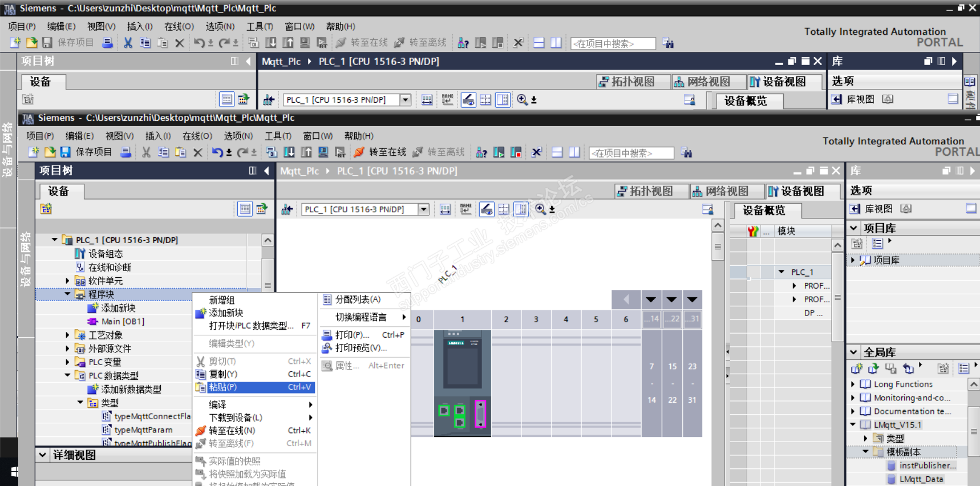This screenshot has height=486, width=980.
Task: Collapse the 程序块 tree node
Action: coord(67,294)
